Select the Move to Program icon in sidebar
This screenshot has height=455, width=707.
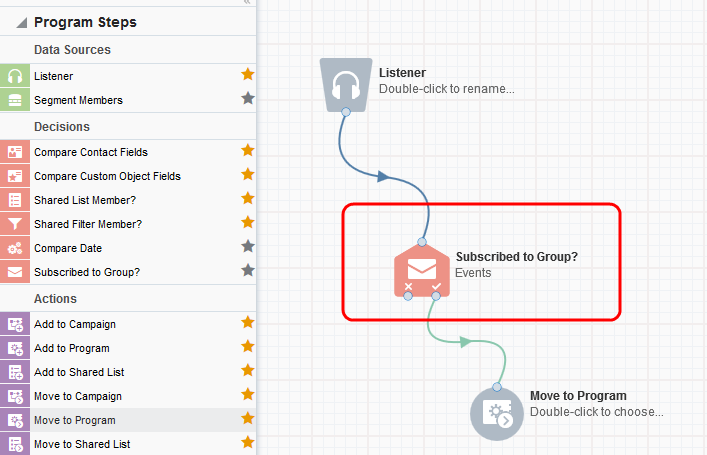(15, 420)
